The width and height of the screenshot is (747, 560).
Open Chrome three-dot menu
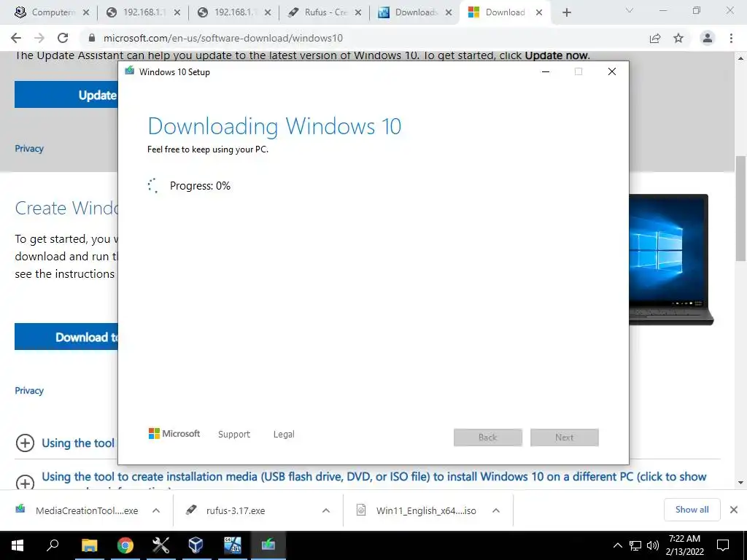[731, 38]
